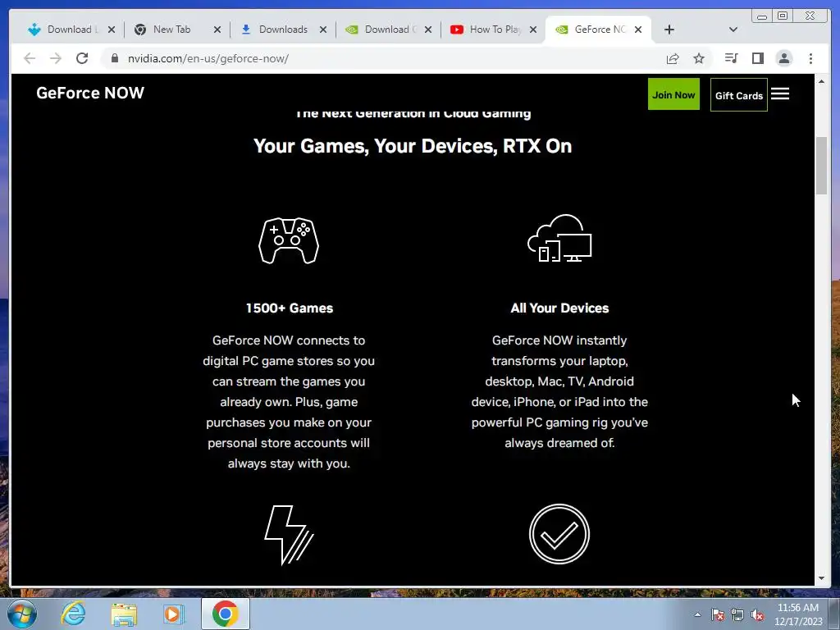Switch to the New Tab tab
This screenshot has width=840, height=630.
(x=171, y=30)
